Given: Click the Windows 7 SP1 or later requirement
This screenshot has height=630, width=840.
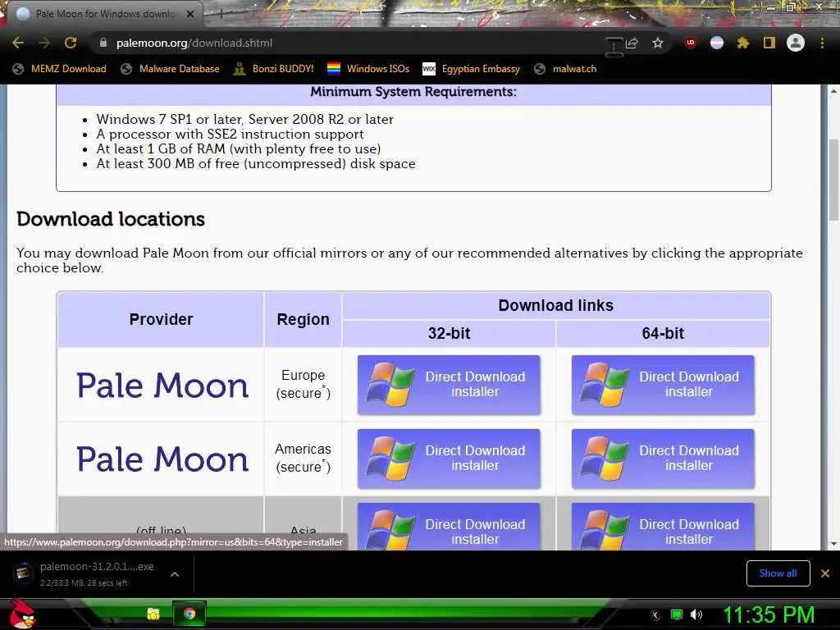Looking at the screenshot, I should [x=244, y=119].
